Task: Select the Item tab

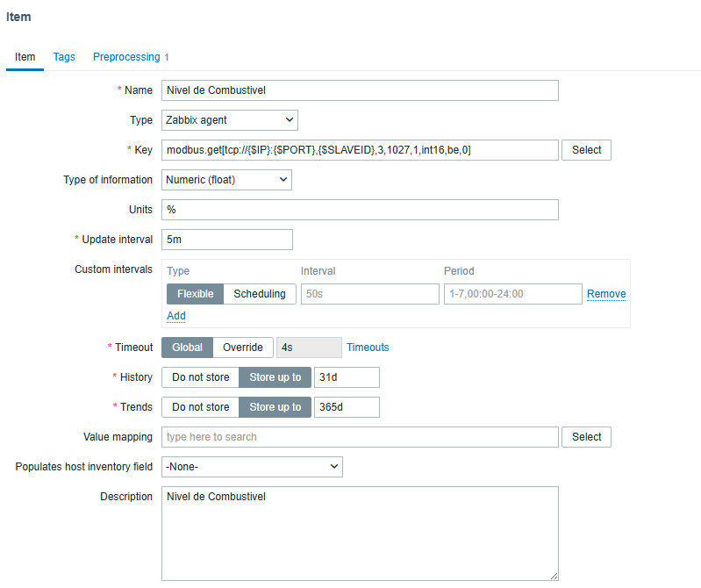Action: [x=25, y=57]
